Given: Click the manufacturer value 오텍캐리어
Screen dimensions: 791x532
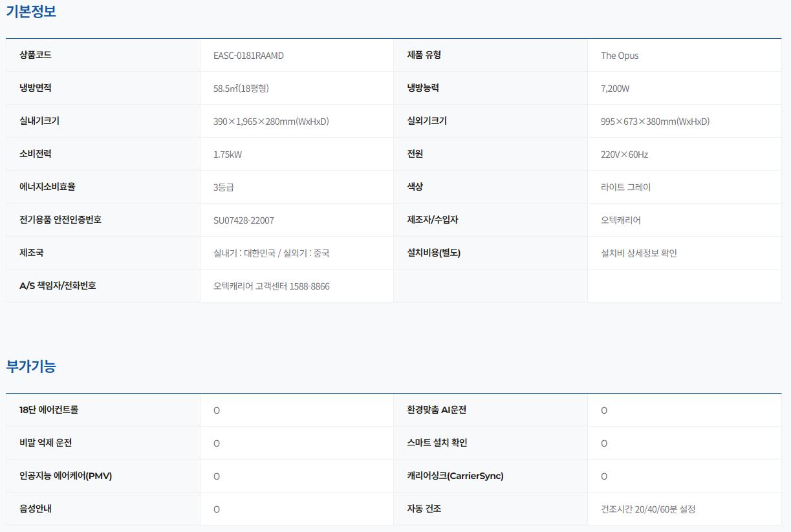Looking at the screenshot, I should coord(620,220).
